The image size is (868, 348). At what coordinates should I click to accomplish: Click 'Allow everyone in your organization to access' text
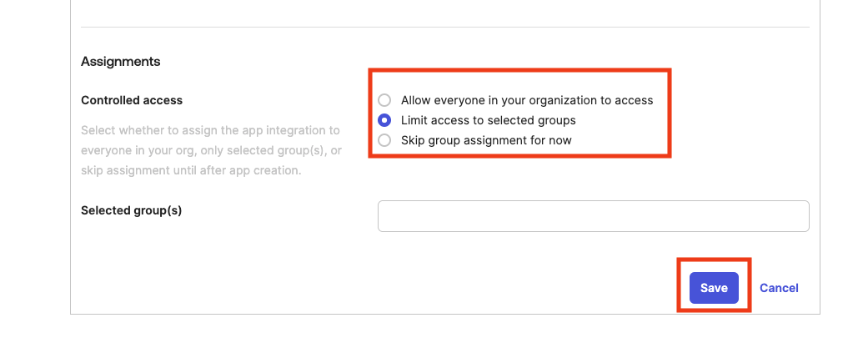coord(527,100)
